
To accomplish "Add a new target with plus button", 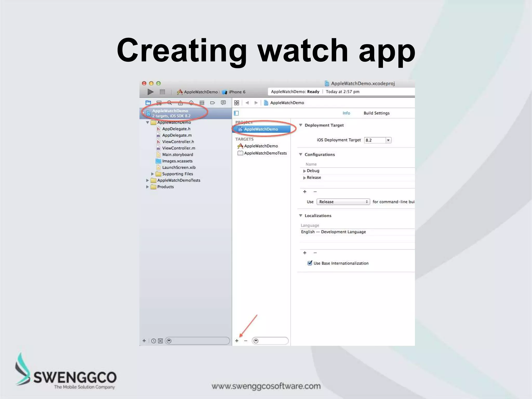I will click(x=237, y=341).
